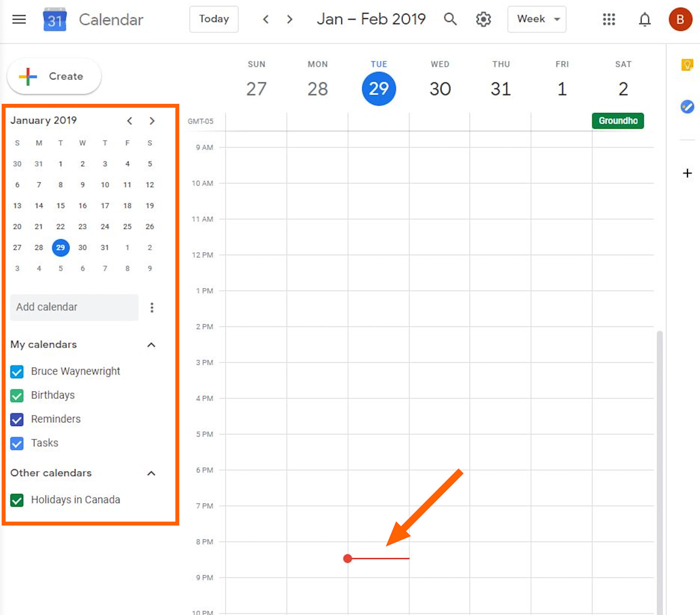Open Google Keep in the side panel

(687, 64)
